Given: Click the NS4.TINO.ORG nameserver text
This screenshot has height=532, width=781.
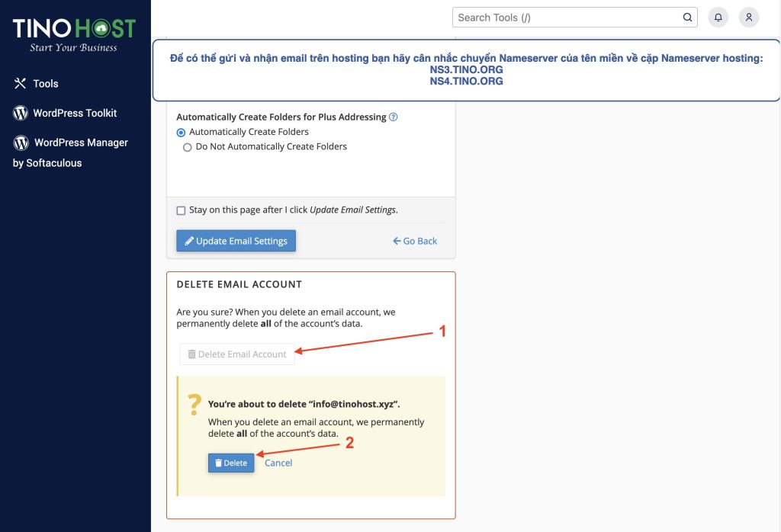Looking at the screenshot, I should pos(466,81).
